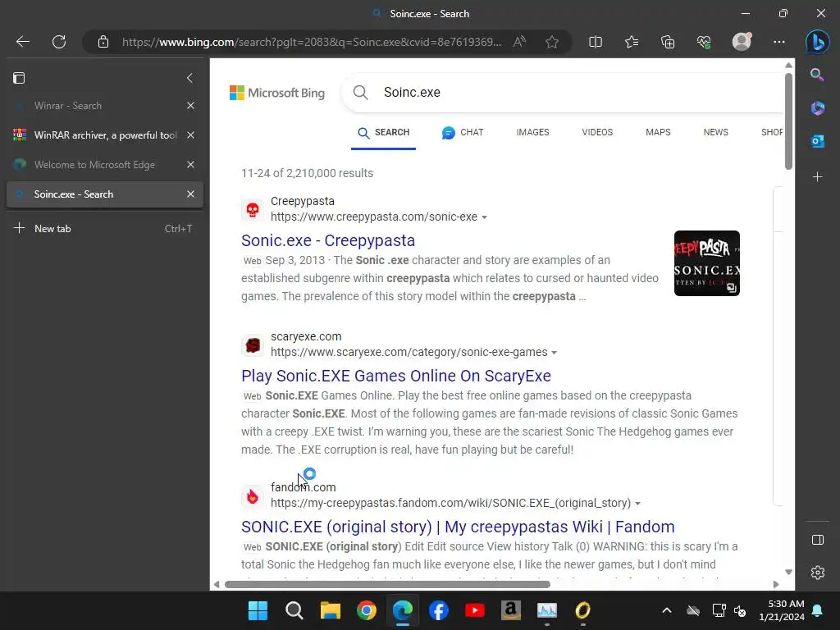Close the WinRAR archiver tab
The image size is (840, 630).
click(190, 135)
